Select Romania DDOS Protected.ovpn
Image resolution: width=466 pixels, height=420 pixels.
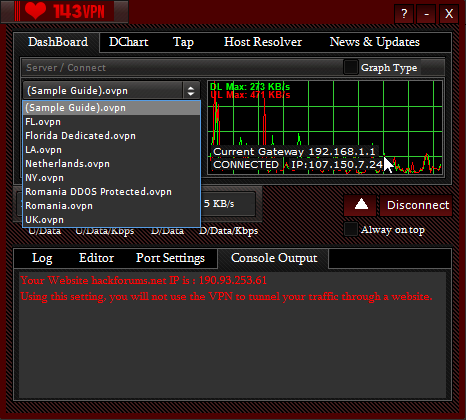pos(111,192)
